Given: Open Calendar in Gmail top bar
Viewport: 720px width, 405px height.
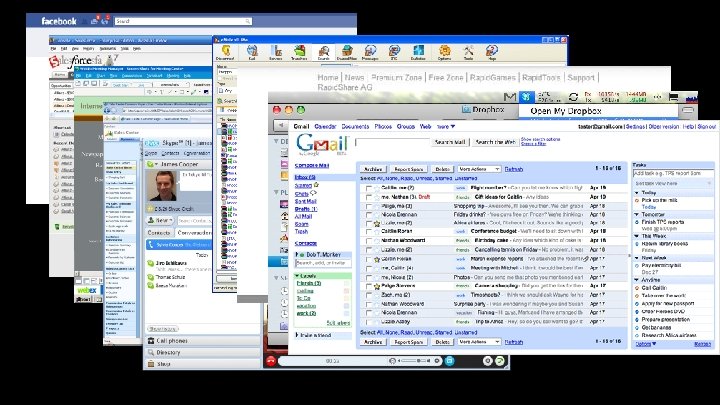Looking at the screenshot, I should coord(326,126).
